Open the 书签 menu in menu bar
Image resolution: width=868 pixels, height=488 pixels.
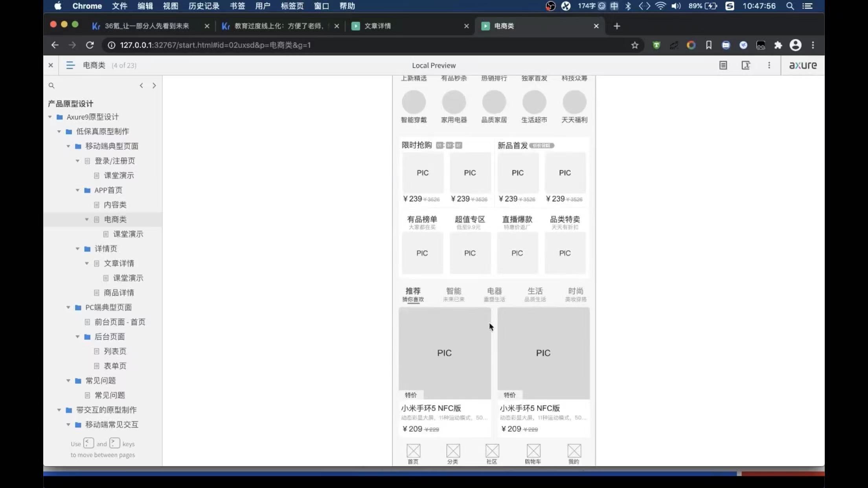click(x=237, y=6)
